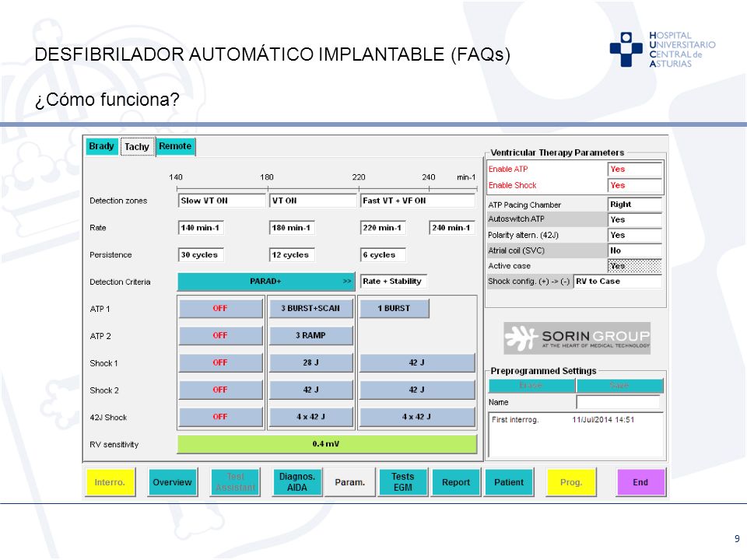Click the Sorin Group logo
747x560 pixels.
577,338
